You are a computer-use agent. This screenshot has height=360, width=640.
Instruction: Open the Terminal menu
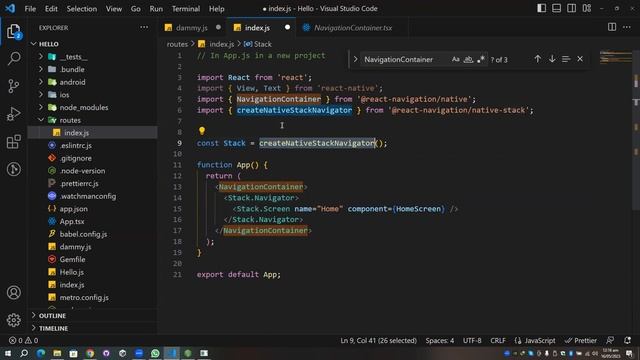click(186, 9)
